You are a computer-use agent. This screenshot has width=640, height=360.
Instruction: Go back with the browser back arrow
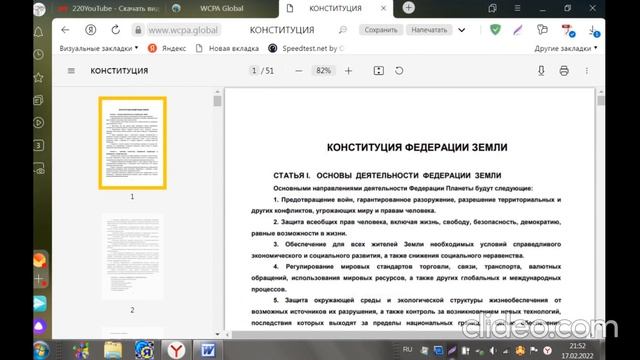pyautogui.click(x=65, y=30)
